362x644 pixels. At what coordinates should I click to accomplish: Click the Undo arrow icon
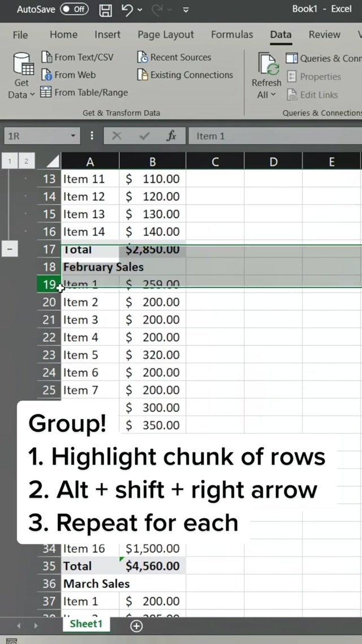point(128,10)
